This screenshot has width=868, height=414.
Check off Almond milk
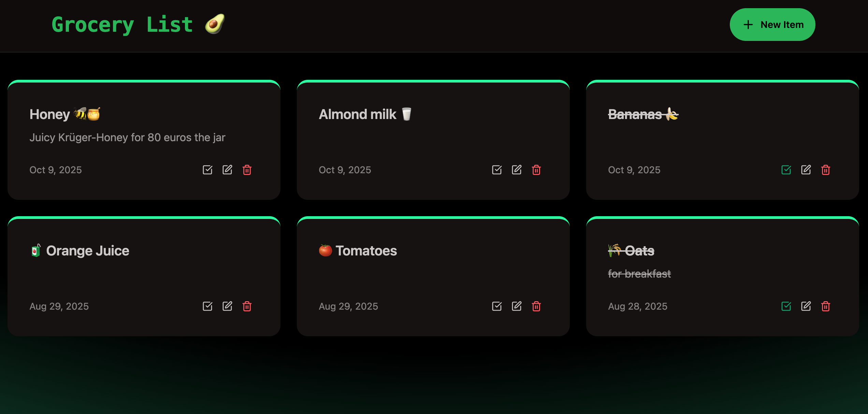coord(497,170)
